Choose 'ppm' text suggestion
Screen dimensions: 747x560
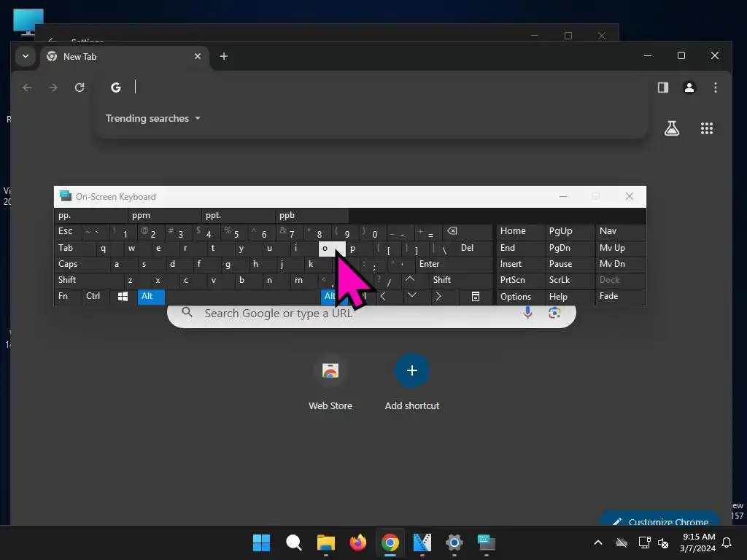[x=164, y=215]
